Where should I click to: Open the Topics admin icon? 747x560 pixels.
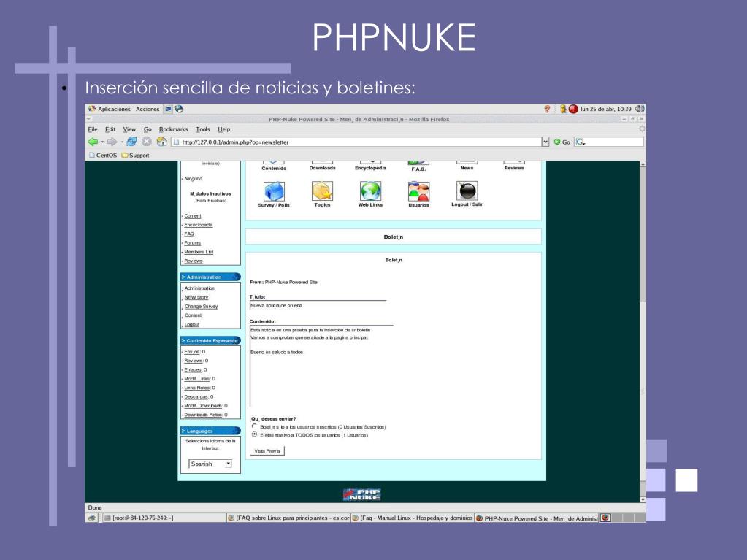tap(322, 191)
